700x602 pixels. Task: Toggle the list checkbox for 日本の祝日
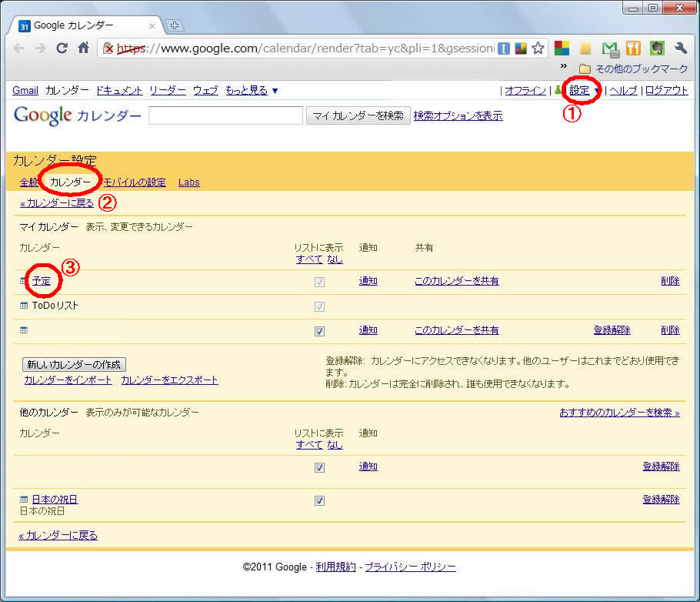click(320, 500)
